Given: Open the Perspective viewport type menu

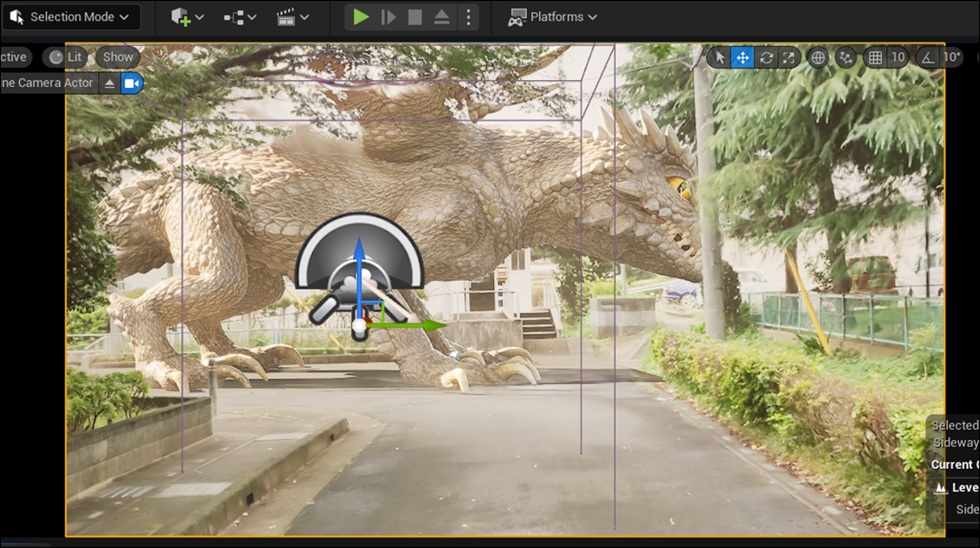Looking at the screenshot, I should pyautogui.click(x=14, y=57).
